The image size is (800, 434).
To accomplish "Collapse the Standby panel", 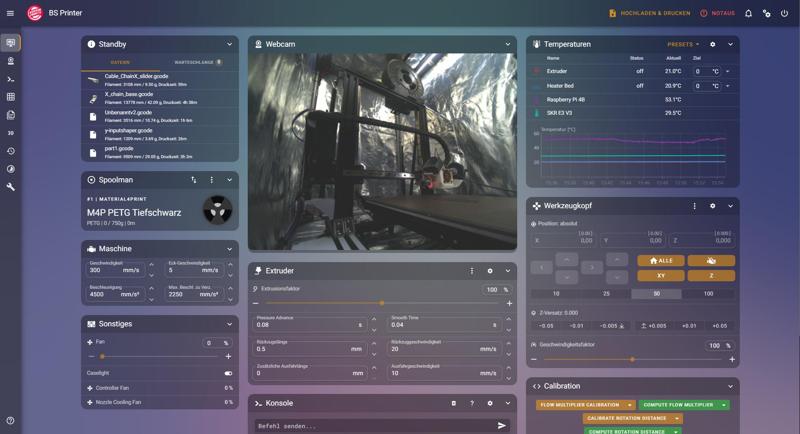I will pyautogui.click(x=230, y=44).
